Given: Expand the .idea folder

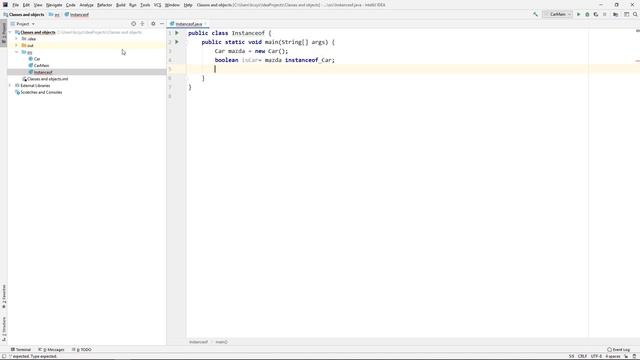Looking at the screenshot, I should pyautogui.click(x=17, y=39).
